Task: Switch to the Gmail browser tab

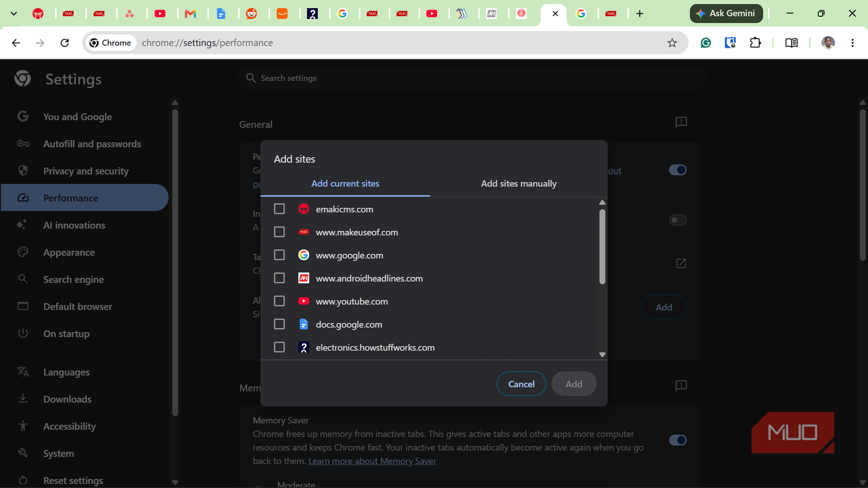Action: (x=190, y=14)
